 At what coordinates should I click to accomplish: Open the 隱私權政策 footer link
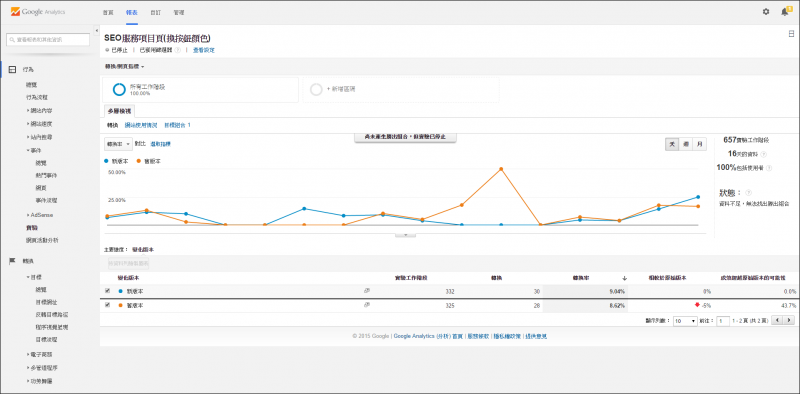(507, 336)
